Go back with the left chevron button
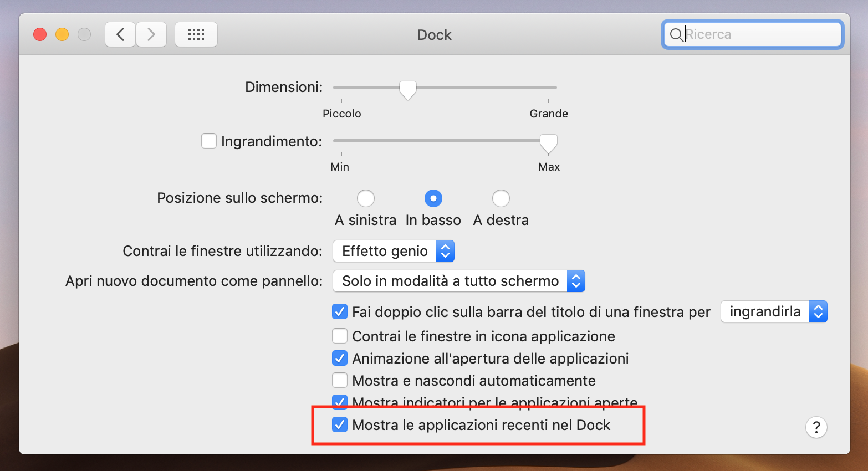This screenshot has width=868, height=471. (120, 34)
